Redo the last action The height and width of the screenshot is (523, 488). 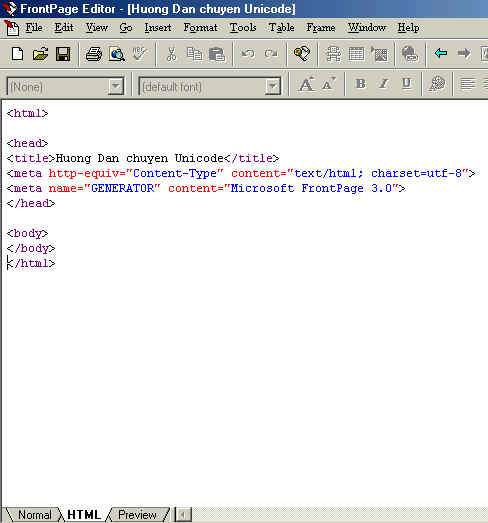point(271,53)
